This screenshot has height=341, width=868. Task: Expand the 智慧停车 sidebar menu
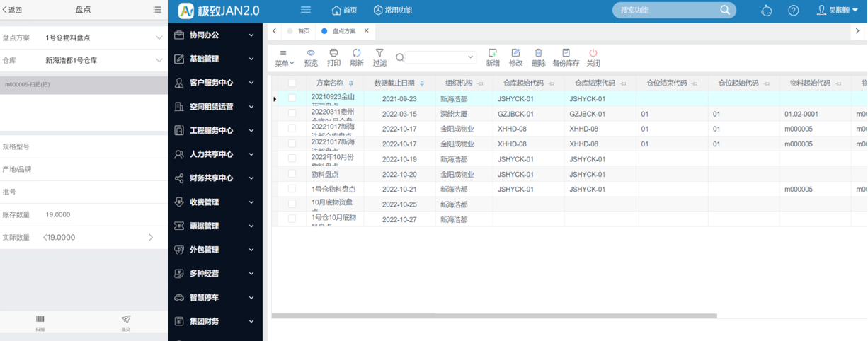tap(215, 298)
